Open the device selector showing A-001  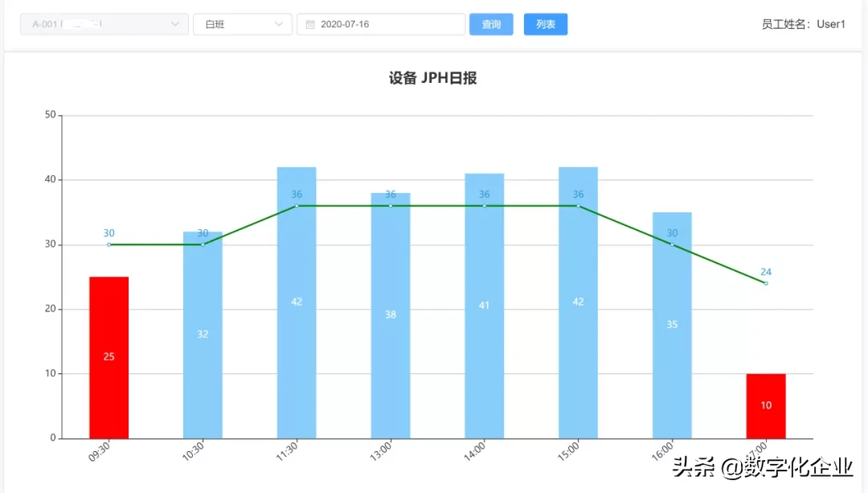[103, 24]
